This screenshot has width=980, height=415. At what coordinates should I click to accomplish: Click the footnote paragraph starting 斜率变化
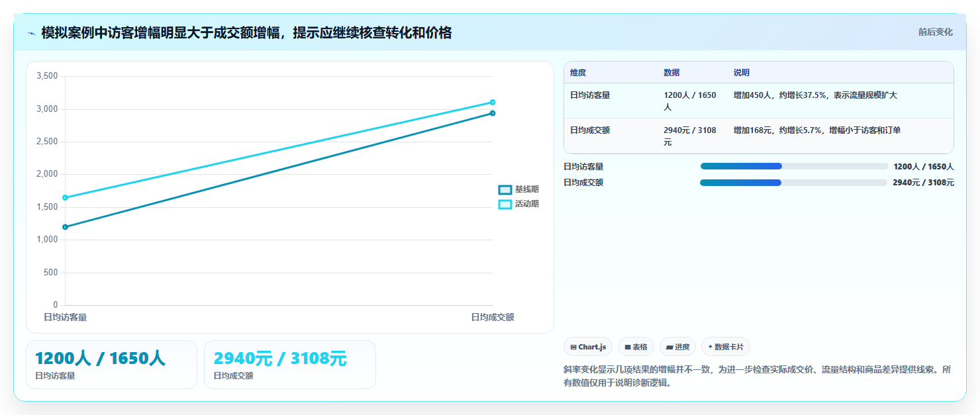tap(758, 376)
